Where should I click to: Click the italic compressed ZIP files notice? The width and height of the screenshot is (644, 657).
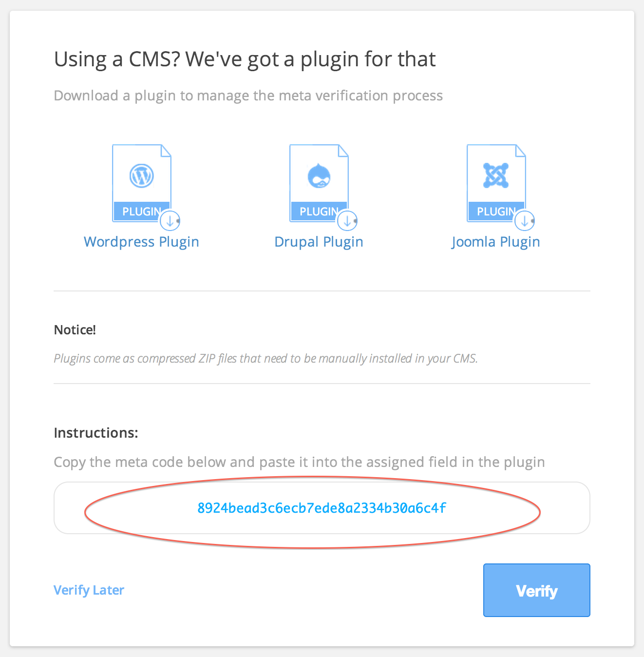(x=265, y=359)
